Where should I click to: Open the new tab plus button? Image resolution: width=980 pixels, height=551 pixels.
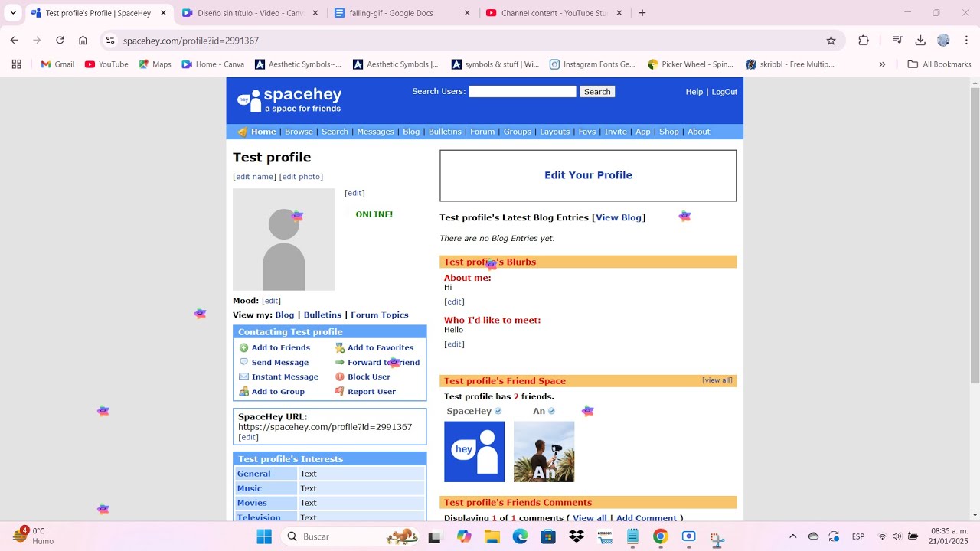pyautogui.click(x=642, y=13)
